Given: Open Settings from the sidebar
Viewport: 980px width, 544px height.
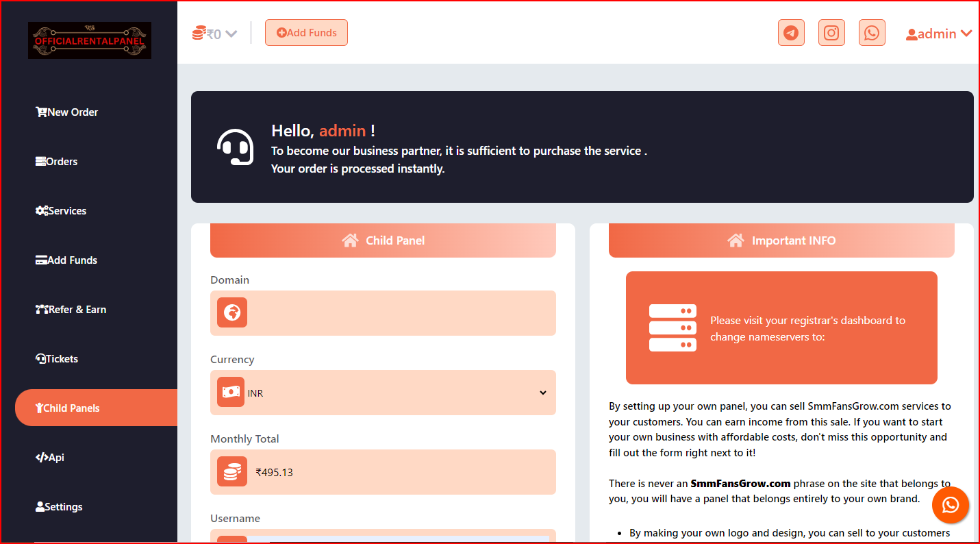Looking at the screenshot, I should 59,507.
